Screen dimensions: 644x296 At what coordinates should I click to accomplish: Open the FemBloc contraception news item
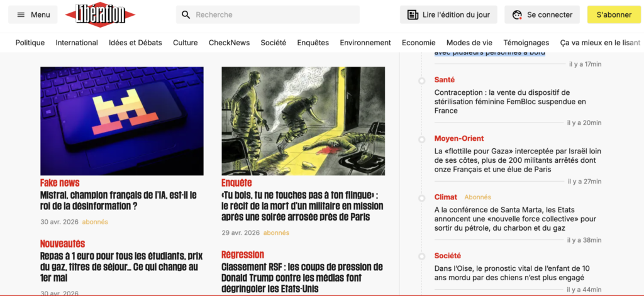pyautogui.click(x=509, y=101)
